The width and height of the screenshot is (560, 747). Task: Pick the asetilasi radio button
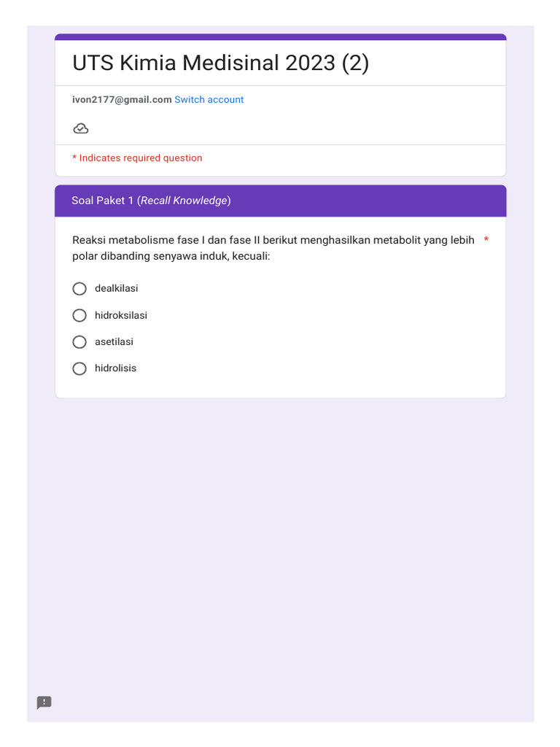[79, 342]
